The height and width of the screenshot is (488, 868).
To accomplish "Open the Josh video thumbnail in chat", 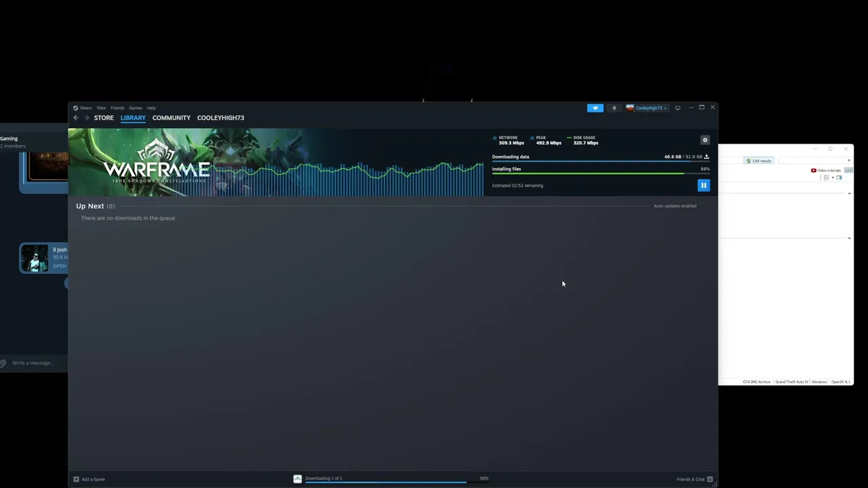I will coord(35,258).
